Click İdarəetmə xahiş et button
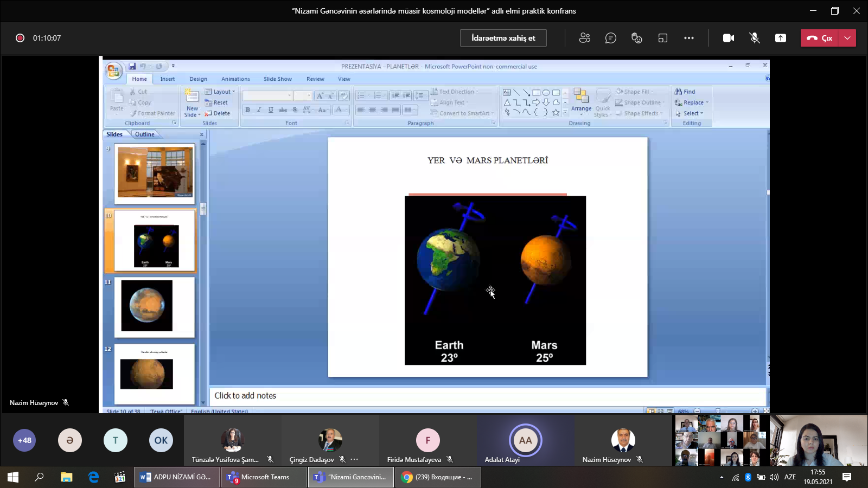Viewport: 868px width, 488px height. 503,38
